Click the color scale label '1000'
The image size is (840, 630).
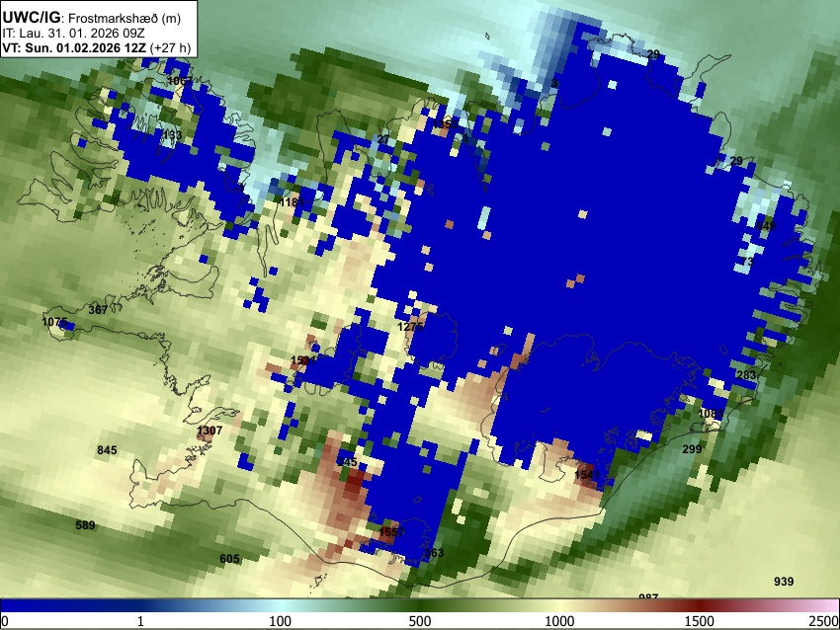559,621
